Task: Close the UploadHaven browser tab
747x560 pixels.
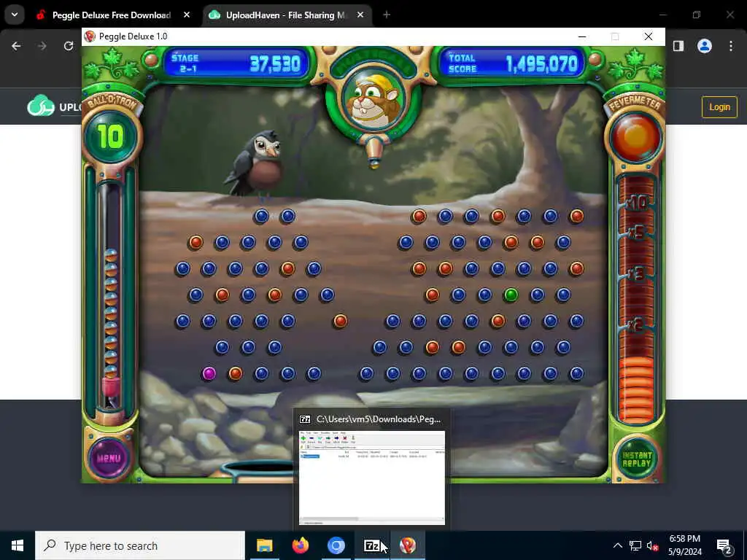Action: pos(360,15)
